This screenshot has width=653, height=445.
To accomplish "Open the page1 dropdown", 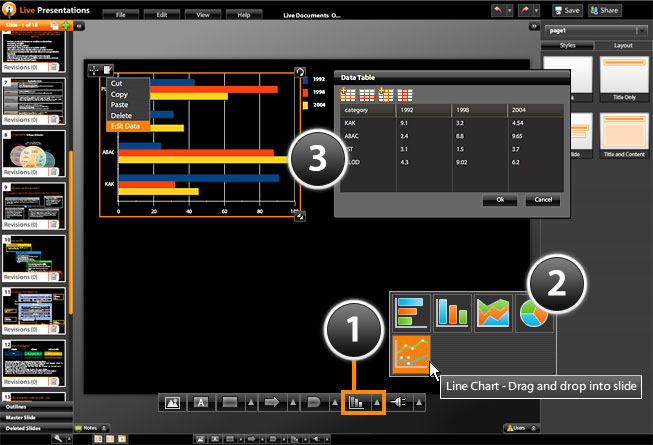I will click(x=641, y=31).
